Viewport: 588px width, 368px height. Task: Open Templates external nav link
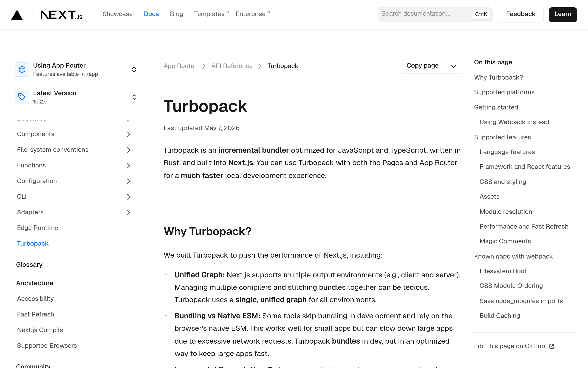[211, 14]
